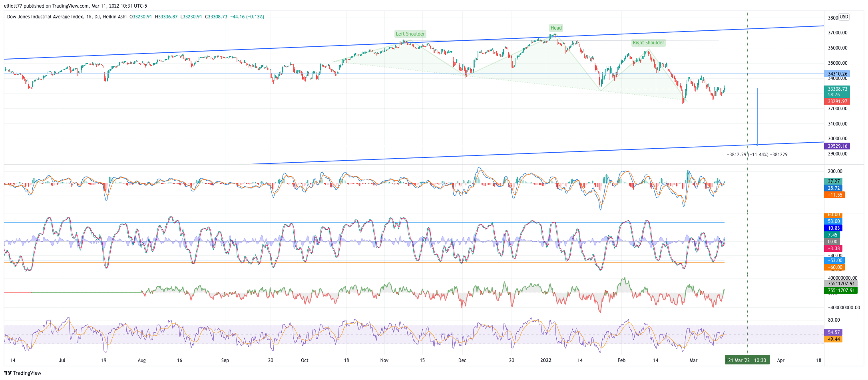The height and width of the screenshot is (380, 868).
Task: Select the 21 Mar '22 10:30 date marker
Action: 747,360
